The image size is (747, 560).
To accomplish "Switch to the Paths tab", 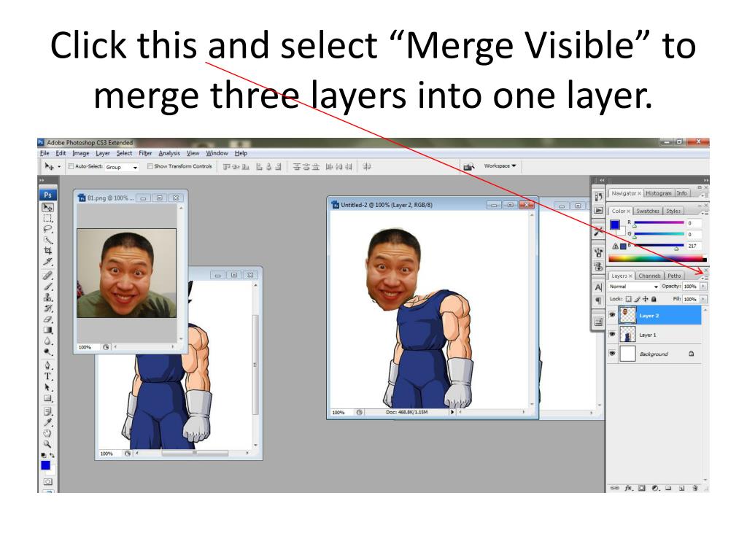I will [674, 276].
